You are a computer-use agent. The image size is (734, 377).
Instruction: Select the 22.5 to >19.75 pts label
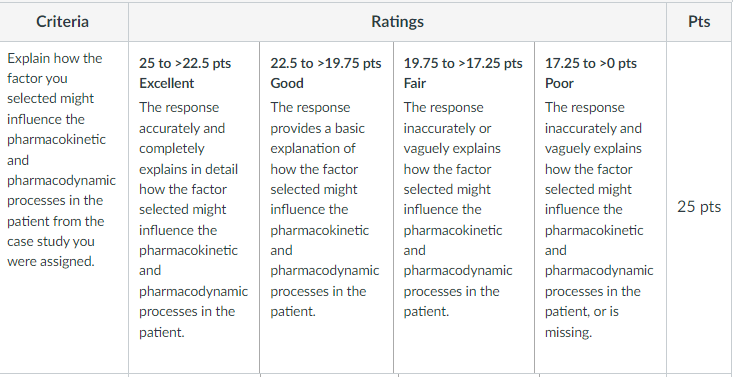coord(326,63)
